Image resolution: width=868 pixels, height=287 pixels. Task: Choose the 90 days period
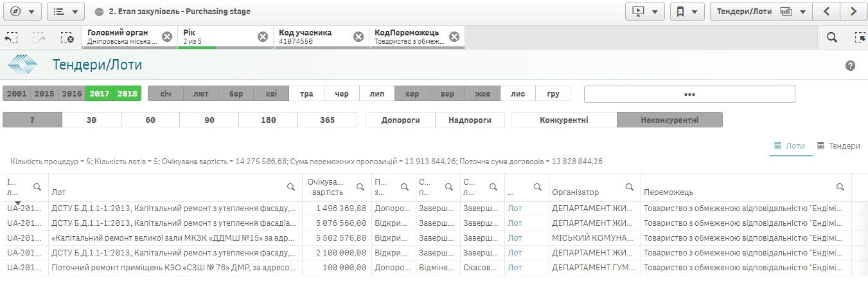point(209,120)
